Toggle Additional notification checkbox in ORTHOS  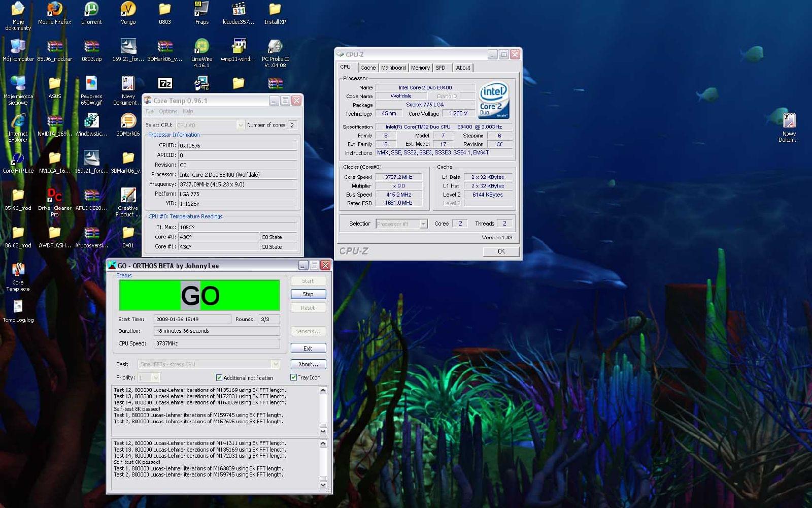click(x=219, y=378)
